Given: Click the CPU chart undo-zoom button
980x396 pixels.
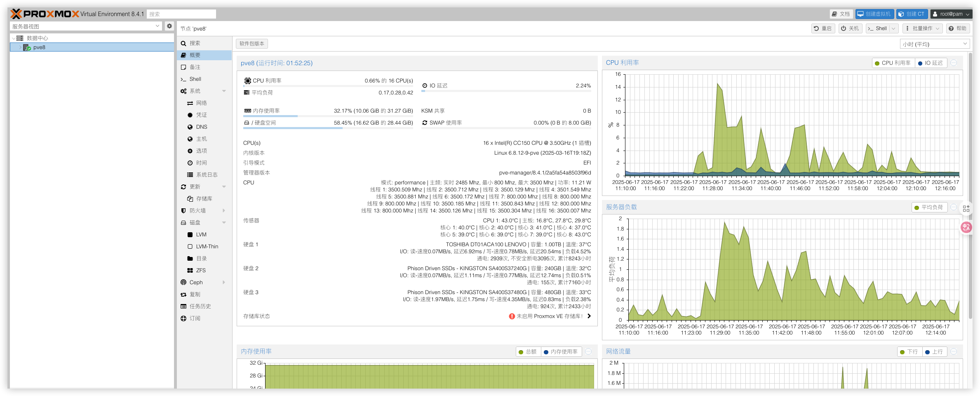Looking at the screenshot, I should click(x=954, y=63).
